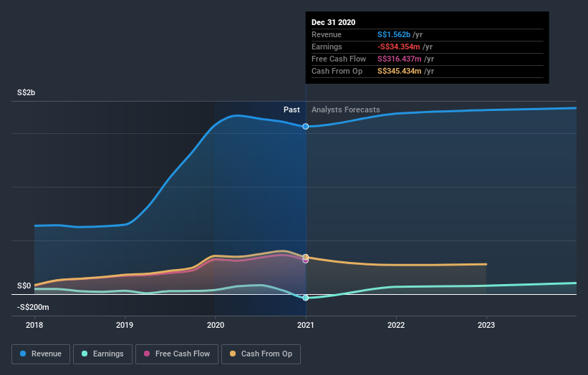Toggle the Revenue series in the legend
This screenshot has height=375, width=588.
41,354
